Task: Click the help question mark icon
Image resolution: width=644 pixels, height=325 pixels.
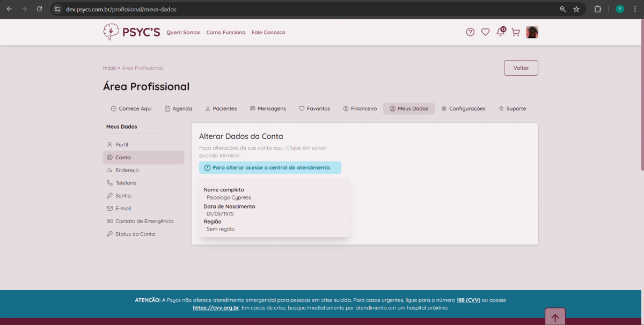Action: [470, 32]
